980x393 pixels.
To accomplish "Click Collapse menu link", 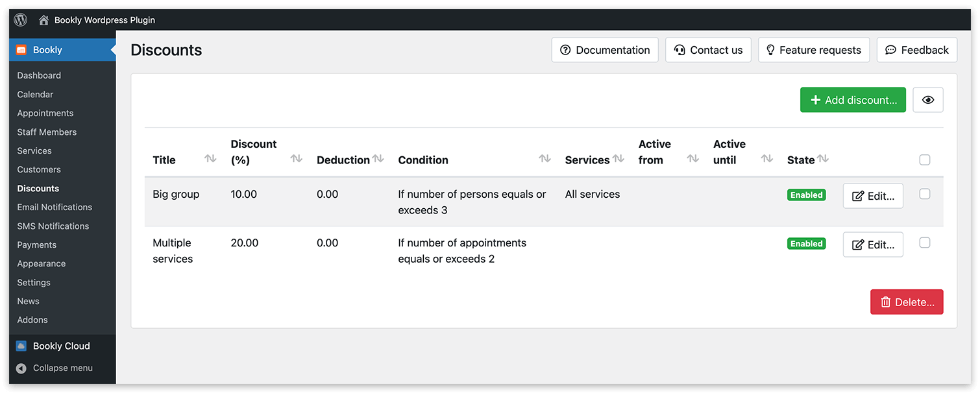I will click(63, 368).
